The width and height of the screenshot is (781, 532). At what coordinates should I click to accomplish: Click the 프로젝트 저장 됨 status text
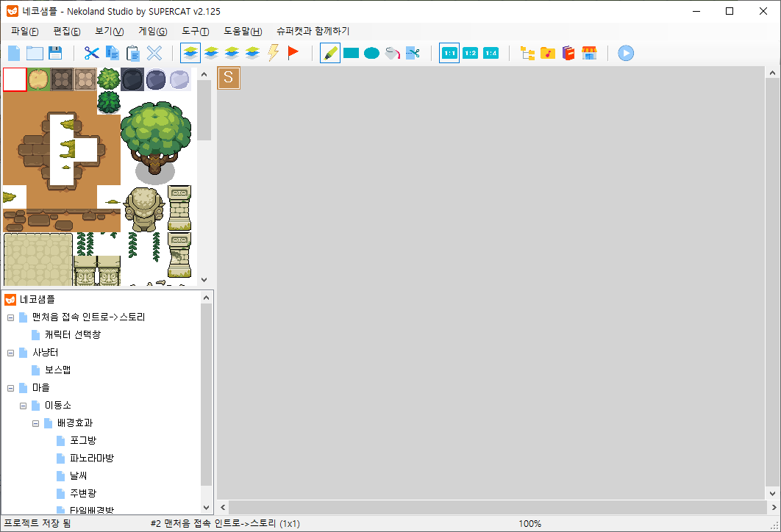pyautogui.click(x=38, y=523)
